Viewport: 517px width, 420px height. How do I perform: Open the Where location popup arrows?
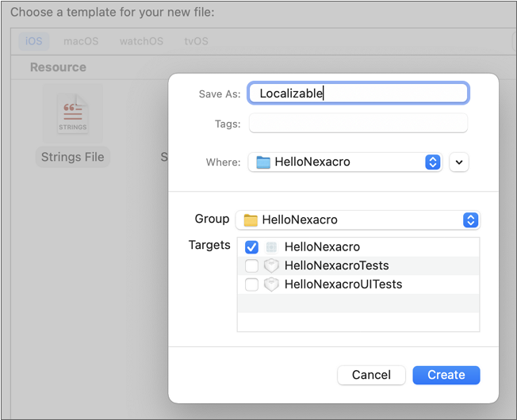(x=432, y=162)
